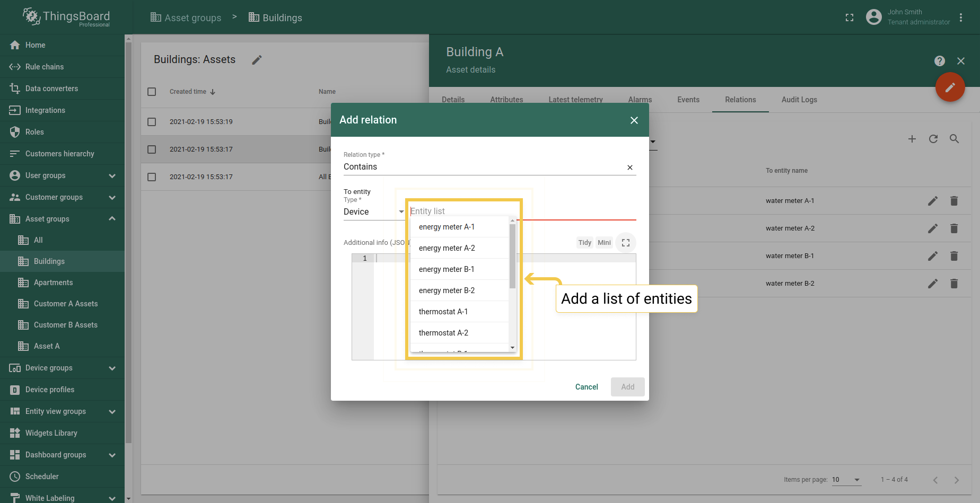Viewport: 980px width, 503px height.
Task: Click the orange edit pencil floating button
Action: [x=950, y=87]
